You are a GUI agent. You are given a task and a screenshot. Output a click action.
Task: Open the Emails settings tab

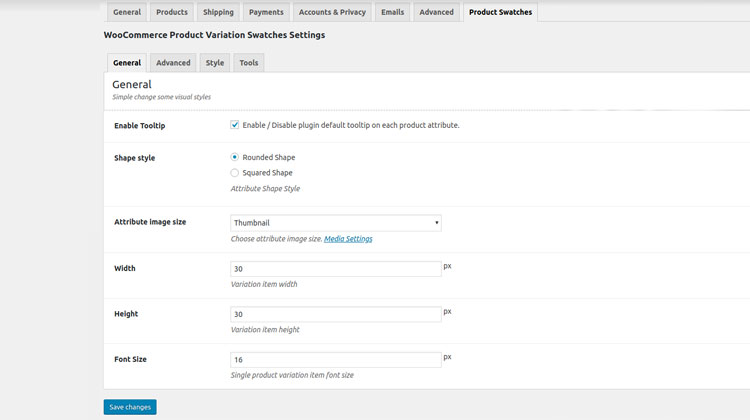click(x=392, y=12)
